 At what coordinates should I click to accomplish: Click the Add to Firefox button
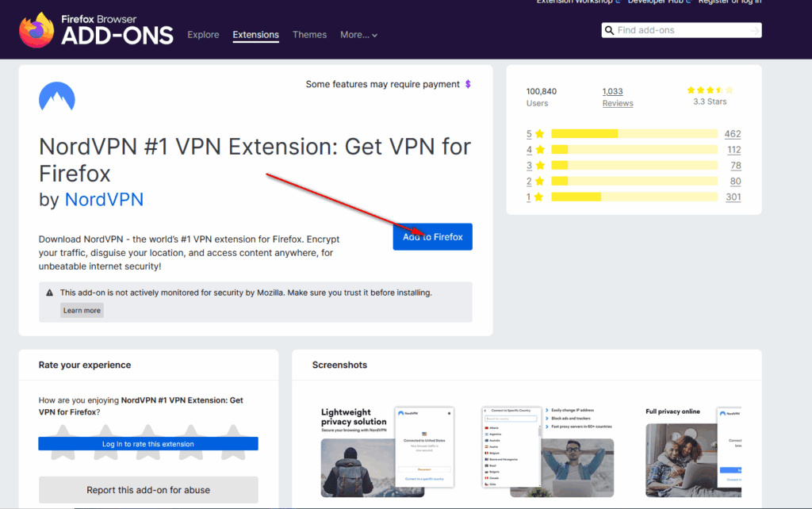(x=432, y=236)
